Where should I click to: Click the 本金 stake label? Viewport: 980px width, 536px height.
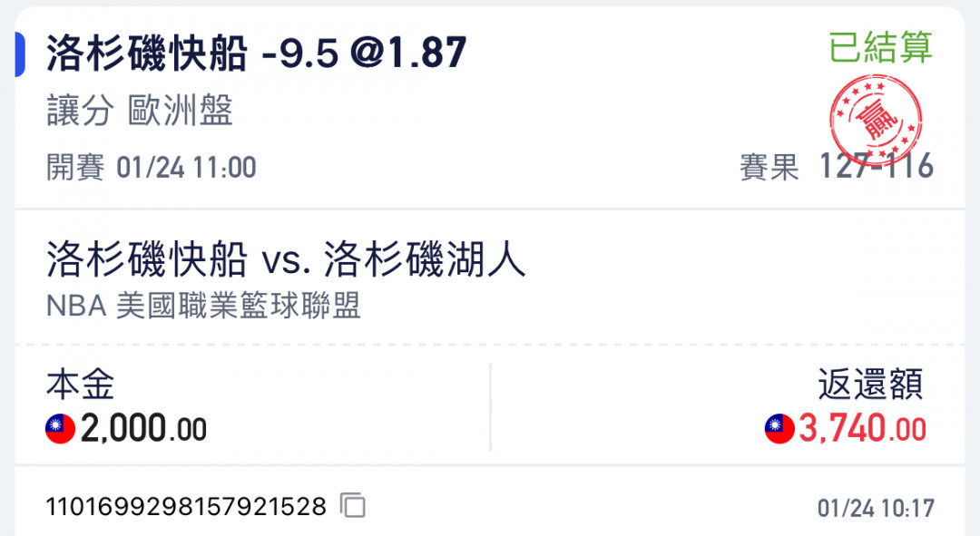(x=80, y=384)
